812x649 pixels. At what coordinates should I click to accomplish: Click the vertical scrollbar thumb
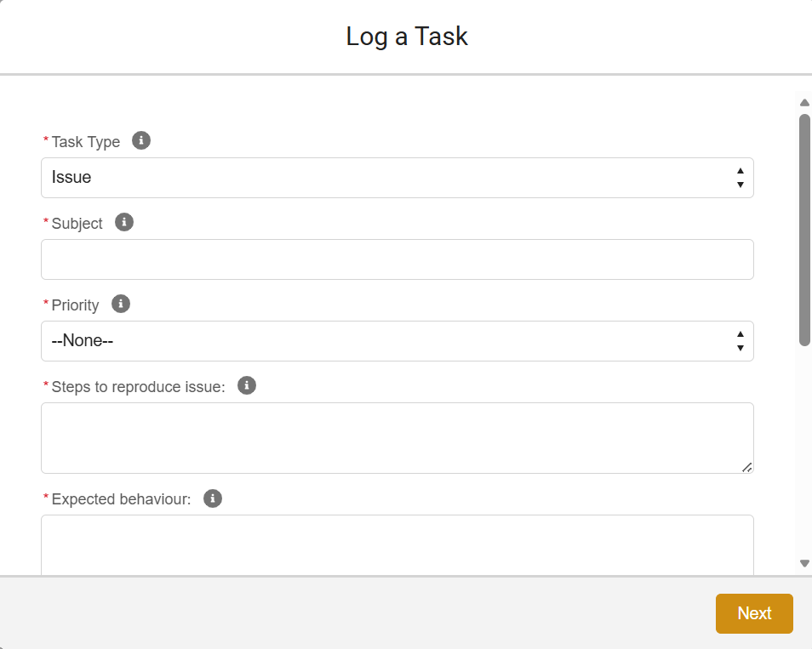point(804,230)
